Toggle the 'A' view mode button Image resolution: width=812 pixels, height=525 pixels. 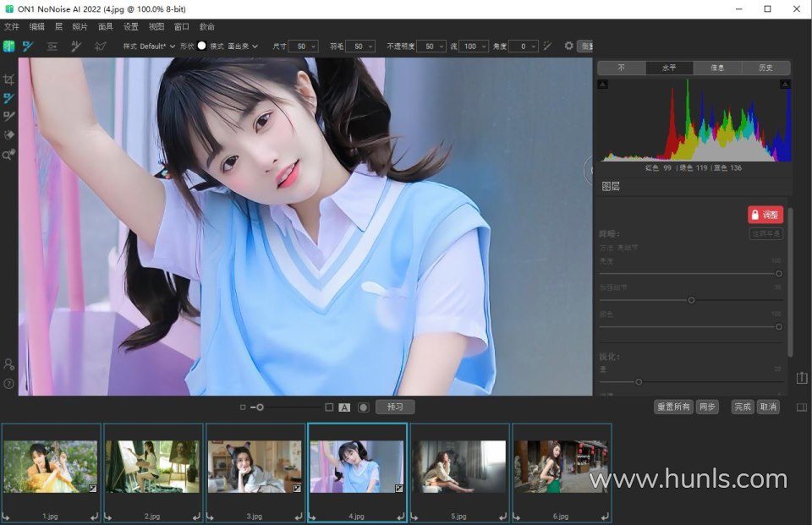pyautogui.click(x=344, y=407)
